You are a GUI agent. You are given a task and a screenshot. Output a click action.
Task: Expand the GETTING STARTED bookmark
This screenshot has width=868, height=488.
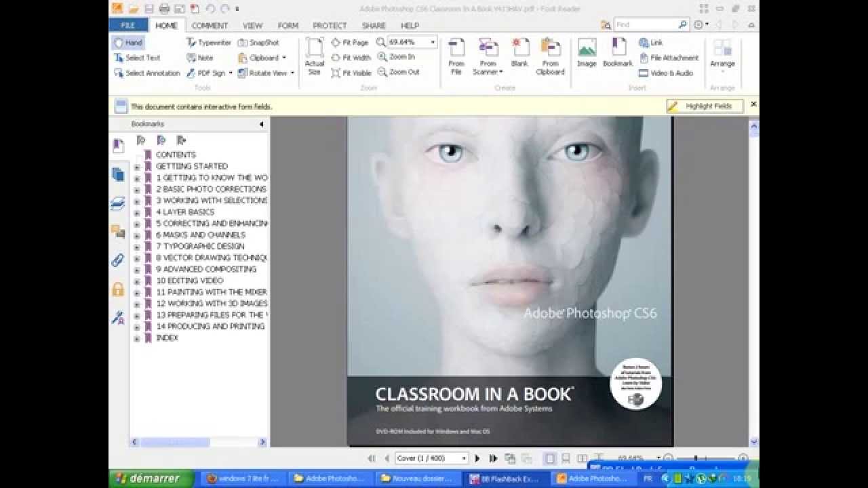point(136,167)
